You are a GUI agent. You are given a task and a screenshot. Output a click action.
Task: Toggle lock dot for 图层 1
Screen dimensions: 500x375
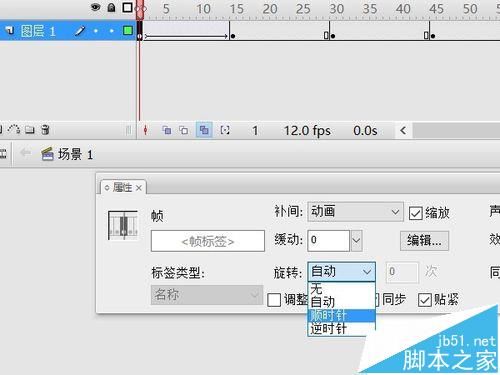[x=112, y=31]
